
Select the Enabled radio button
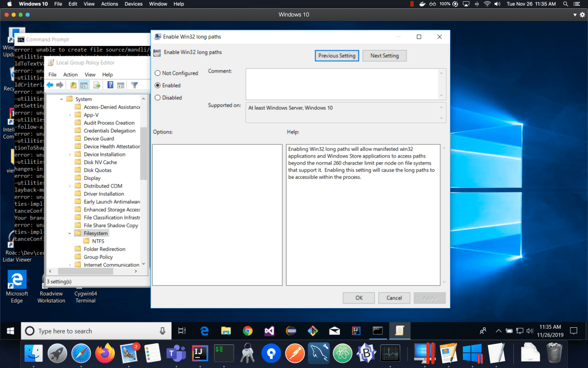point(158,85)
